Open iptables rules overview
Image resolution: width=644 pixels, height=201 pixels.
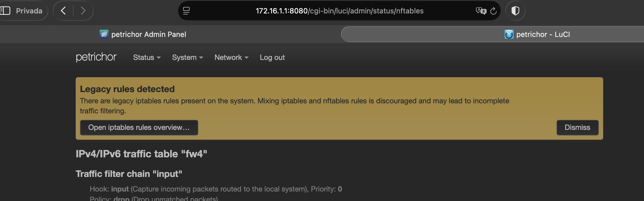139,128
